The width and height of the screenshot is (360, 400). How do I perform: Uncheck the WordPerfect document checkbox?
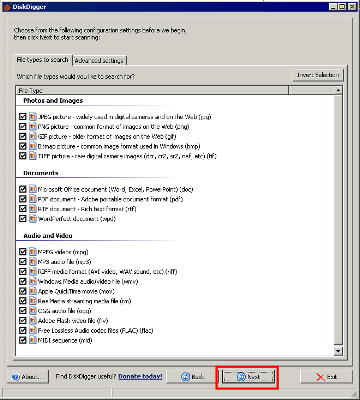(x=22, y=218)
